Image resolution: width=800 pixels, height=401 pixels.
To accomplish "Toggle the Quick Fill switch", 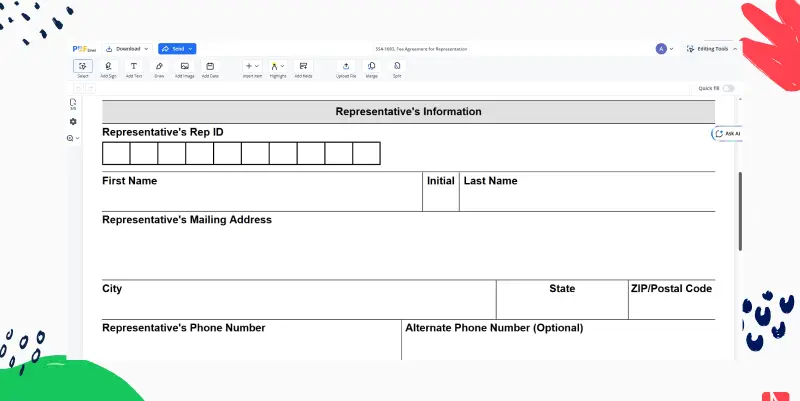I will [729, 88].
